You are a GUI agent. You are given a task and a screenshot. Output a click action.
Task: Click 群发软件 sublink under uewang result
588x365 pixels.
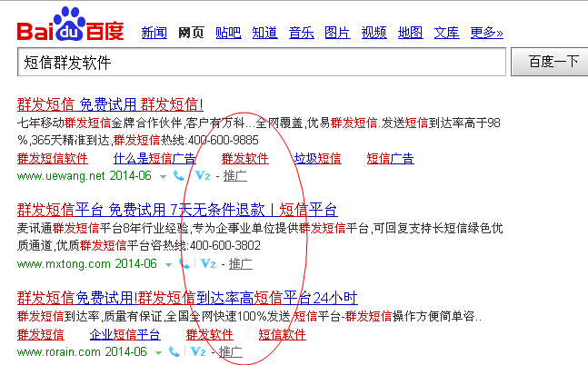[244, 159]
